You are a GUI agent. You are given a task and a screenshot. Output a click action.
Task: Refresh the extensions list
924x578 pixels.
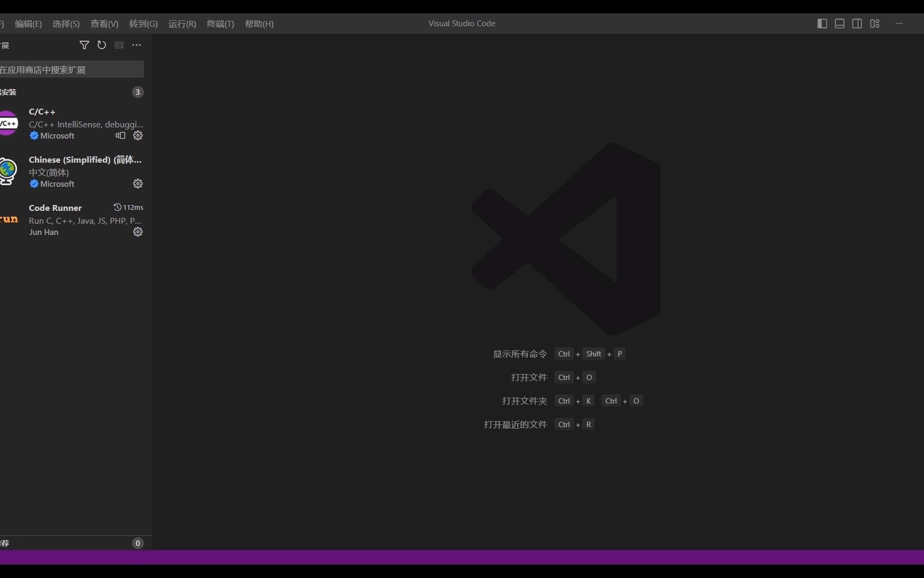tap(102, 45)
